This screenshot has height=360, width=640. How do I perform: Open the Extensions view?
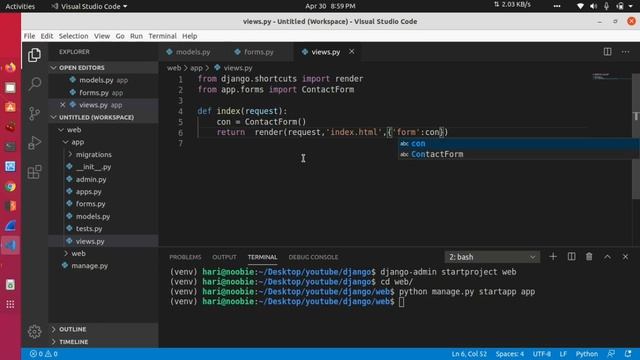coord(34,172)
